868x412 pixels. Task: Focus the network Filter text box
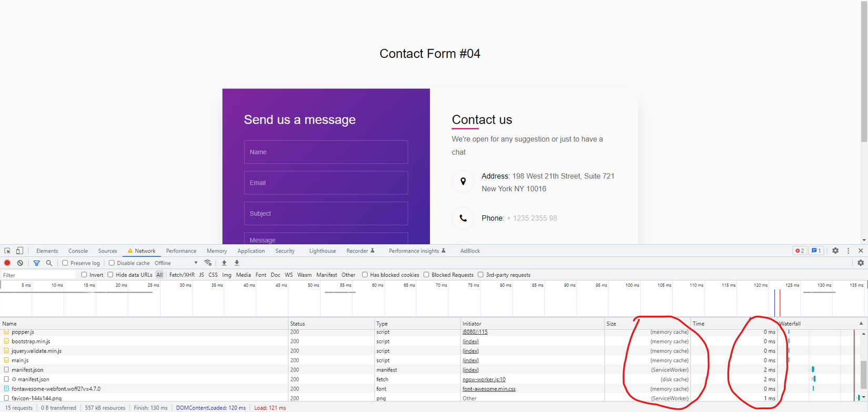click(38, 275)
